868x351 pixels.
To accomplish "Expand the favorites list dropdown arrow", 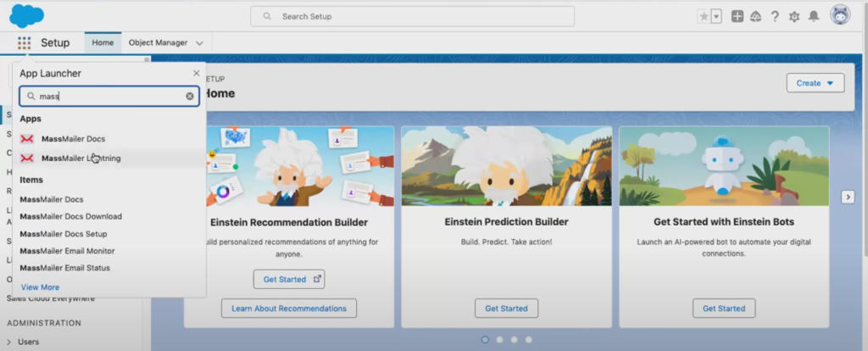I will [716, 16].
